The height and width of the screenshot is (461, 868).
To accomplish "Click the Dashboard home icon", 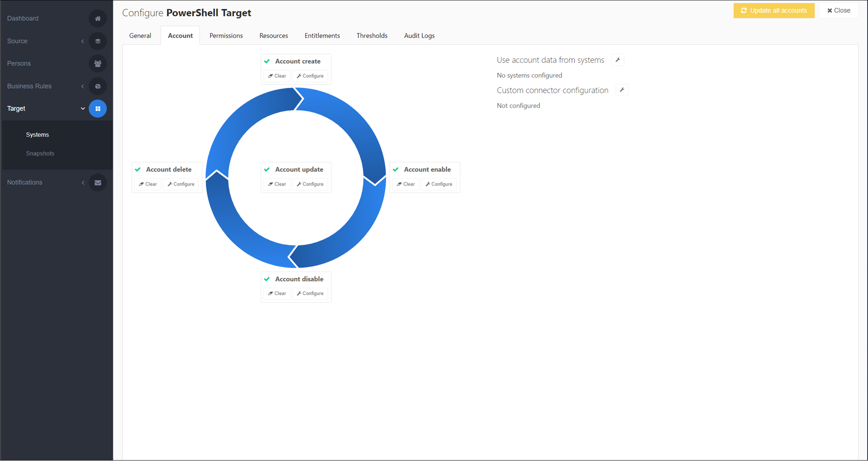I will [x=98, y=19].
